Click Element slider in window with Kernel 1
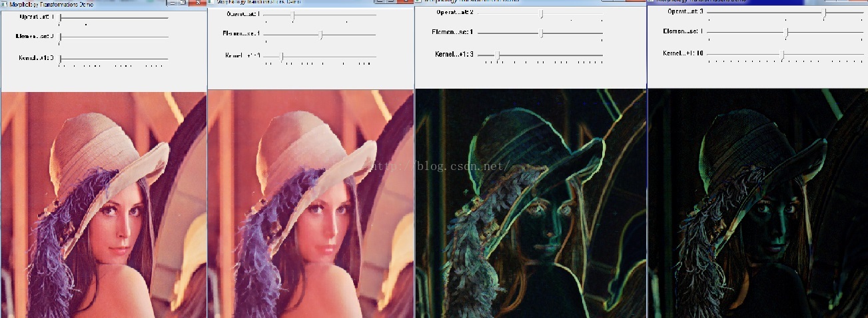Image resolution: width=868 pixels, height=318 pixels. click(320, 35)
